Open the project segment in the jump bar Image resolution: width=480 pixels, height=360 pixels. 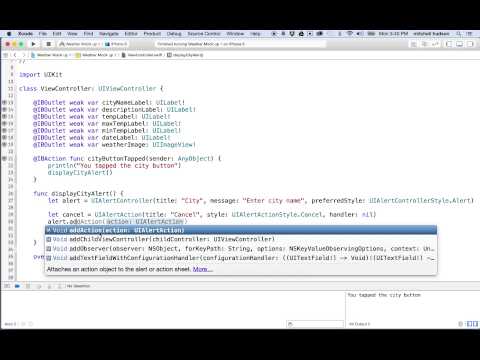[50, 55]
